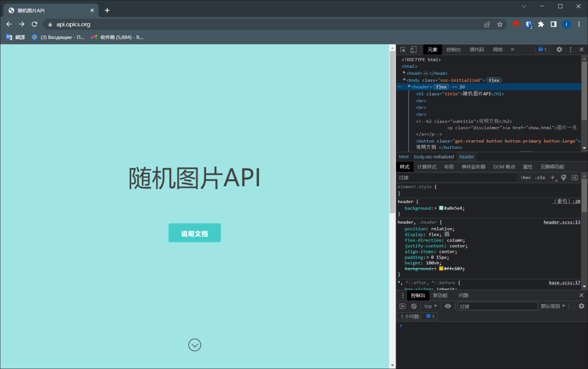Screen dimensions: 588x369
Task: Toggle the device toolbar icon
Action: [x=413, y=50]
